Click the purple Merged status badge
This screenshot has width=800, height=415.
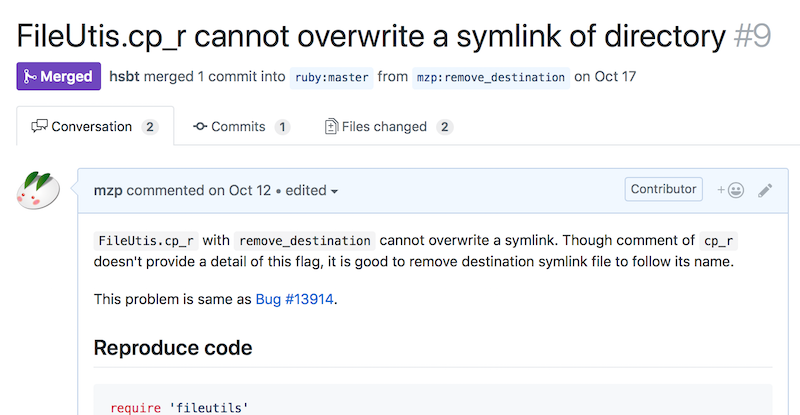click(x=59, y=77)
